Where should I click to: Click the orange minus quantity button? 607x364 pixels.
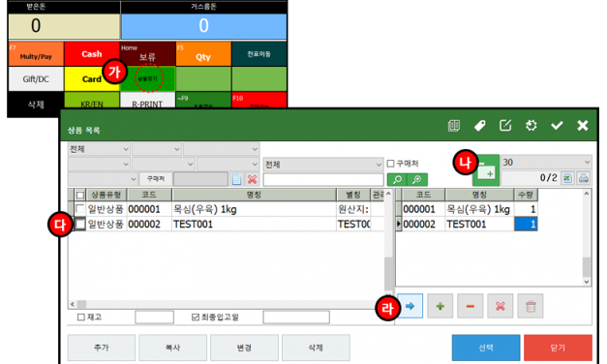point(470,306)
